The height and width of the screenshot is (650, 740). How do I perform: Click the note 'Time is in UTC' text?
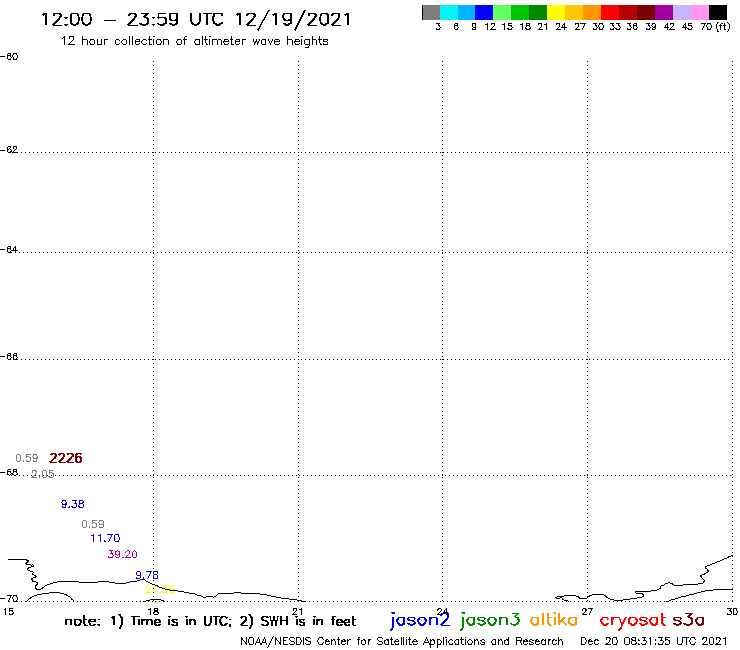[181, 621]
